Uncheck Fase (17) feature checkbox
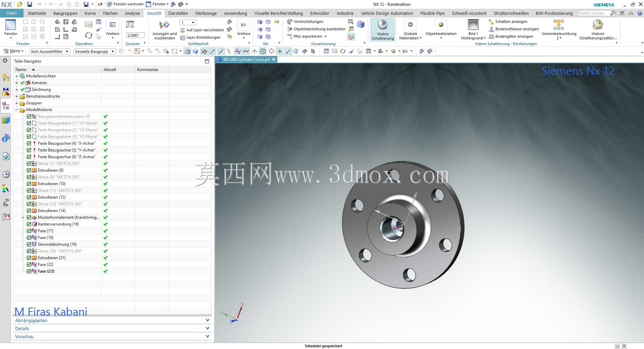 coord(29,231)
